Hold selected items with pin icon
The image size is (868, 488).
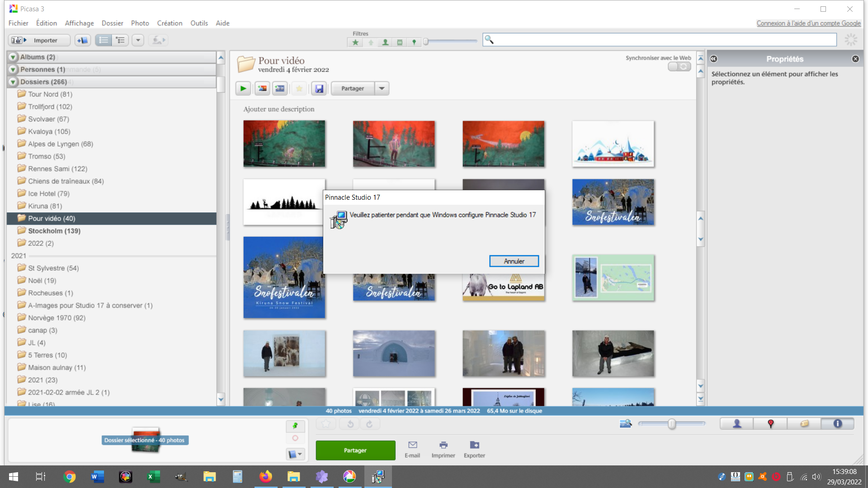click(x=295, y=426)
